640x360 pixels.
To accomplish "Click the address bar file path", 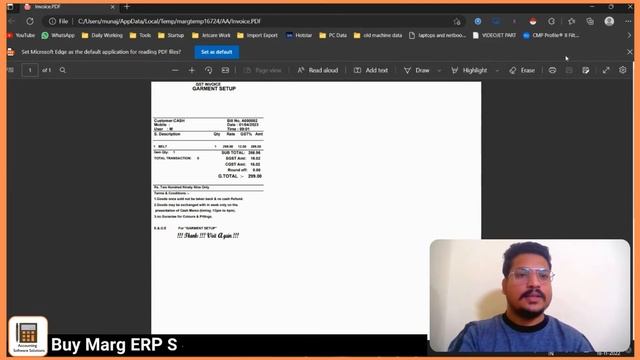I will [x=169, y=21].
